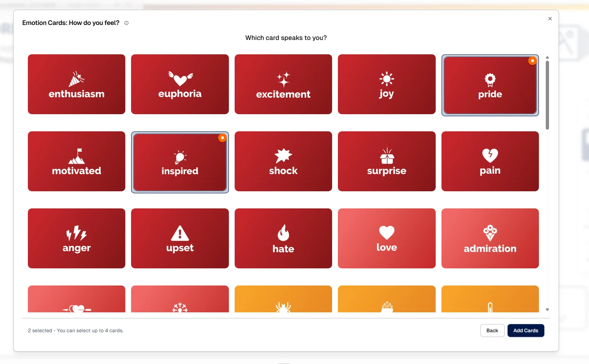Image resolution: width=589 pixels, height=364 pixels.
Task: Select the motivated mountain flag card
Action: [x=76, y=161]
